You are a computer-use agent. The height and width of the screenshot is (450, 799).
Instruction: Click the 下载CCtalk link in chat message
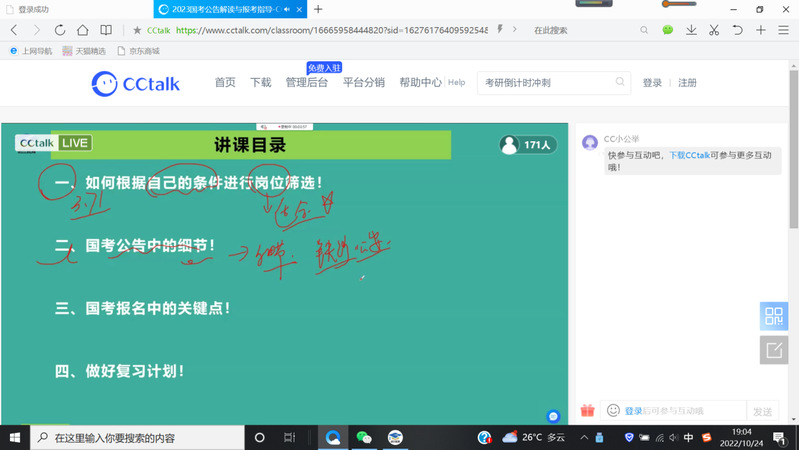pos(689,156)
